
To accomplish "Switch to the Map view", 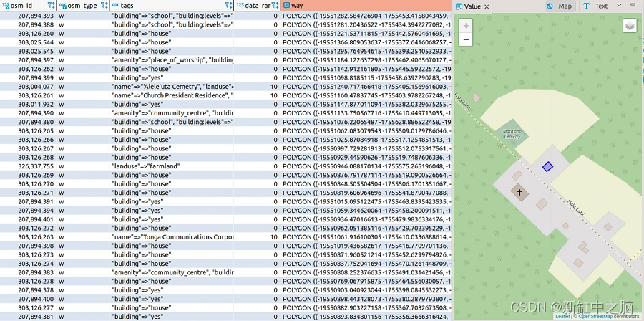I will point(560,6).
